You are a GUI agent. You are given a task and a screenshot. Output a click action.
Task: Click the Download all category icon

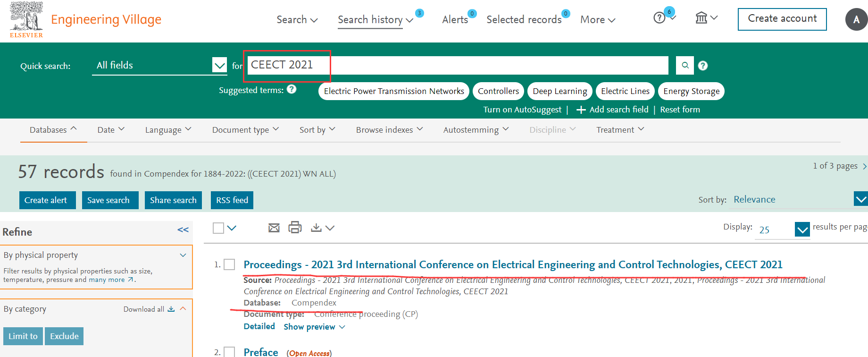pos(171,309)
